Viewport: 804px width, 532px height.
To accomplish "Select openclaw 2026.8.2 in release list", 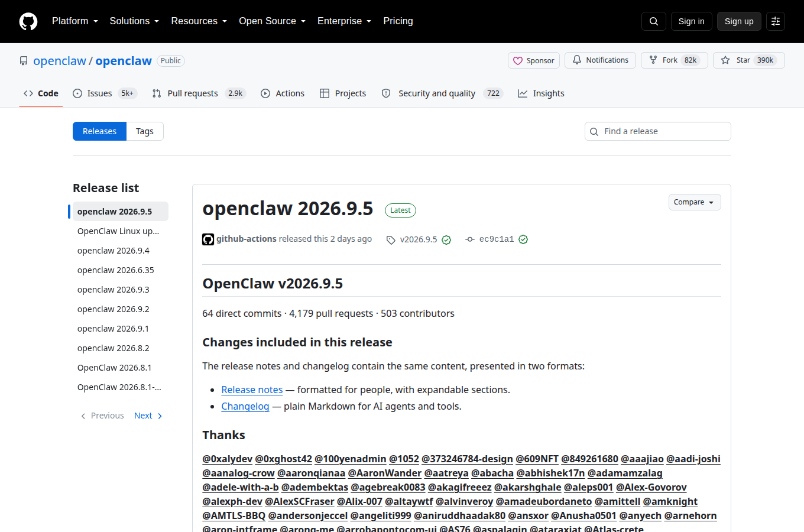I will (121, 348).
